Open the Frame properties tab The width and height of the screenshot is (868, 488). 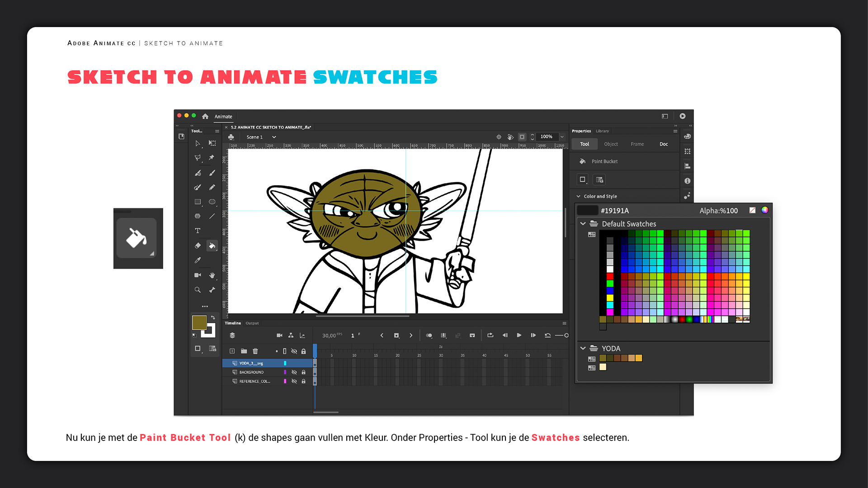637,144
